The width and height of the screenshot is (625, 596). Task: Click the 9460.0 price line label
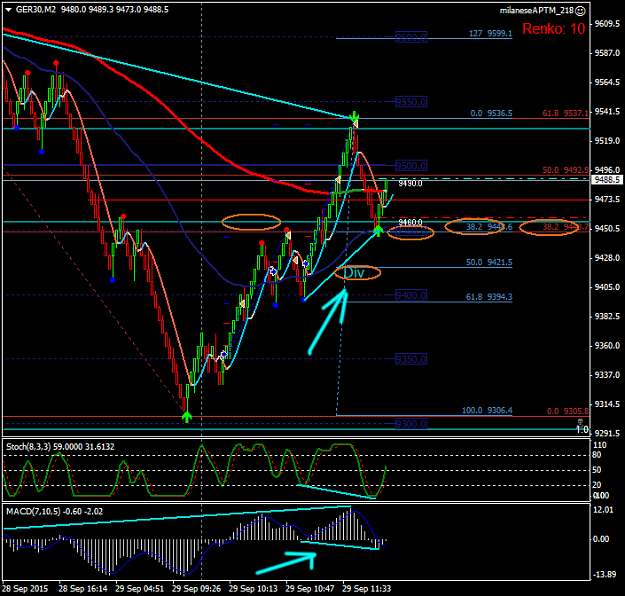(x=410, y=222)
